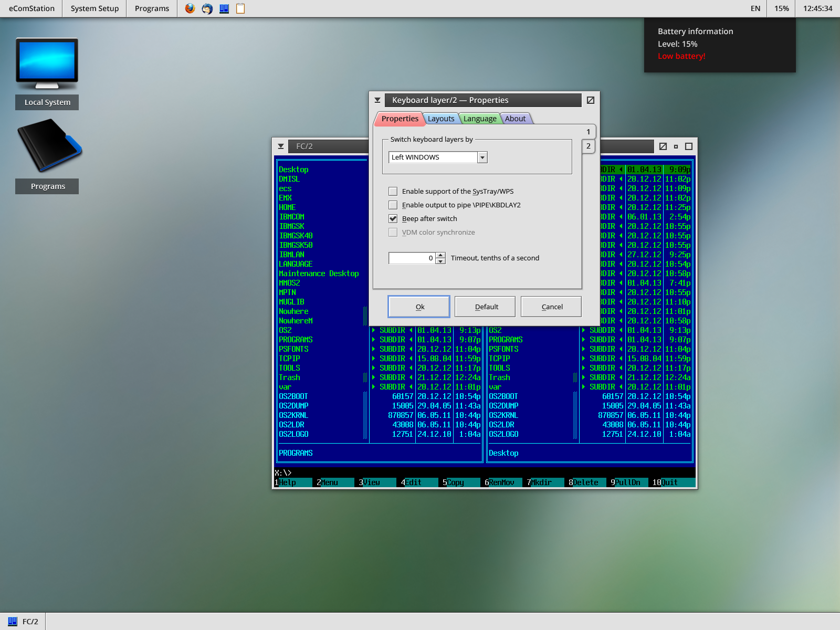Click the clock in the top panel
The image size is (840, 630).
tap(817, 8)
